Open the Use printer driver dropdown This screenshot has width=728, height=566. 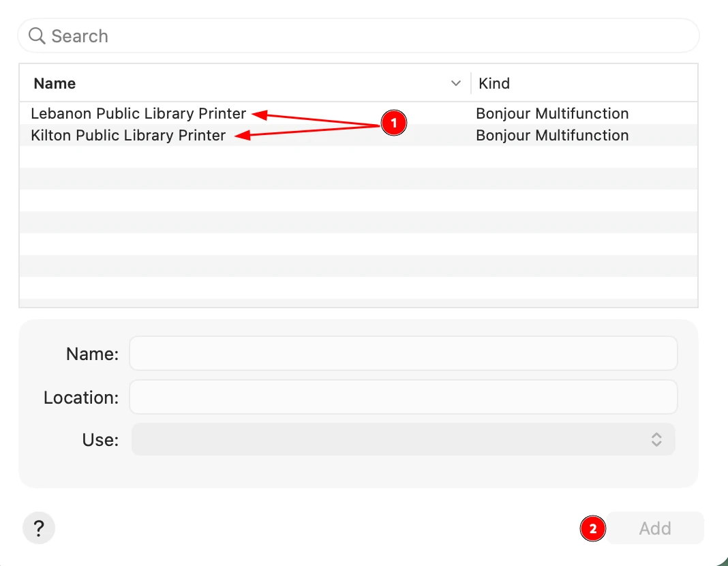tap(402, 440)
